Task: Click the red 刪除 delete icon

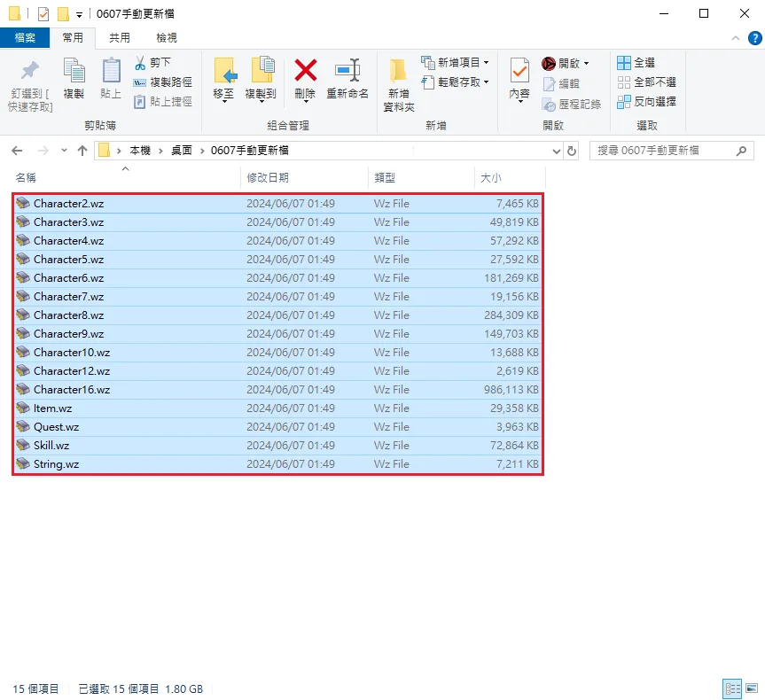Action: click(305, 72)
